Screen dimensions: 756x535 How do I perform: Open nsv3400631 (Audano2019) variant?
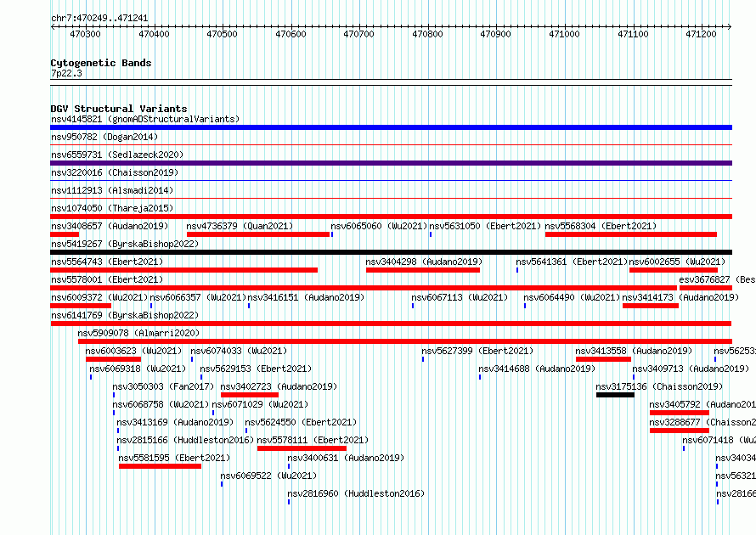[x=346, y=458]
